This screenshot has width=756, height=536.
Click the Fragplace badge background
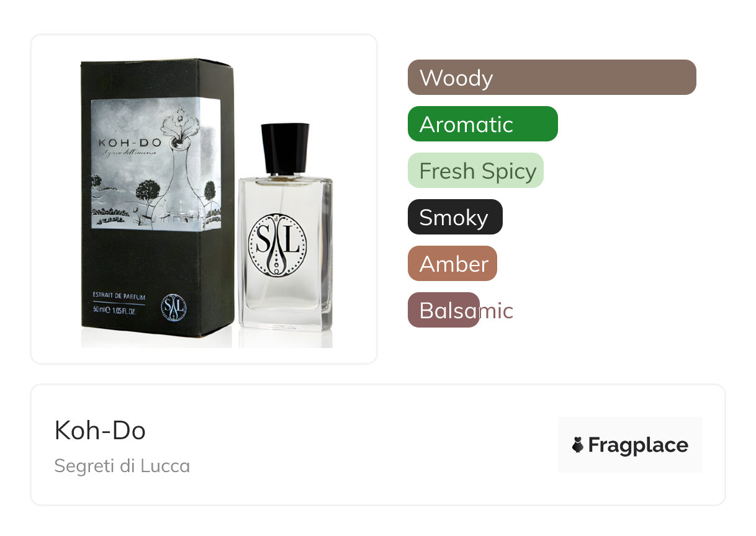coord(630,445)
